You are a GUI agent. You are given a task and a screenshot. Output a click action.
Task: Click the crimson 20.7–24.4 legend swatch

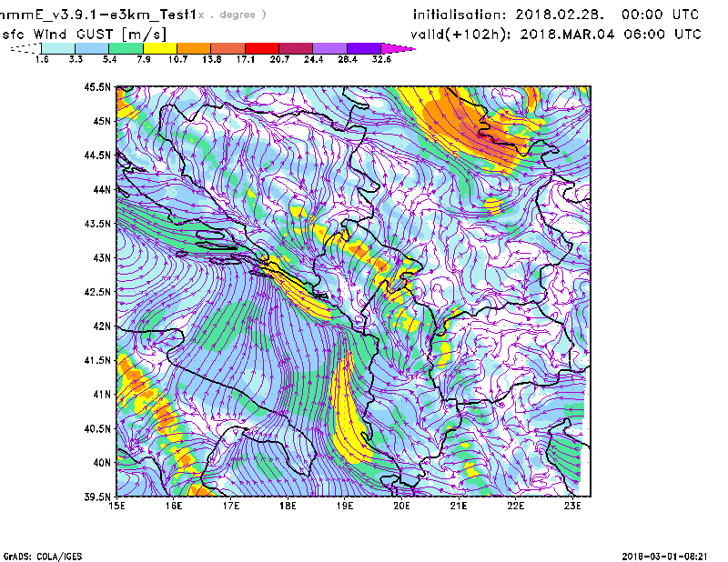(x=296, y=48)
